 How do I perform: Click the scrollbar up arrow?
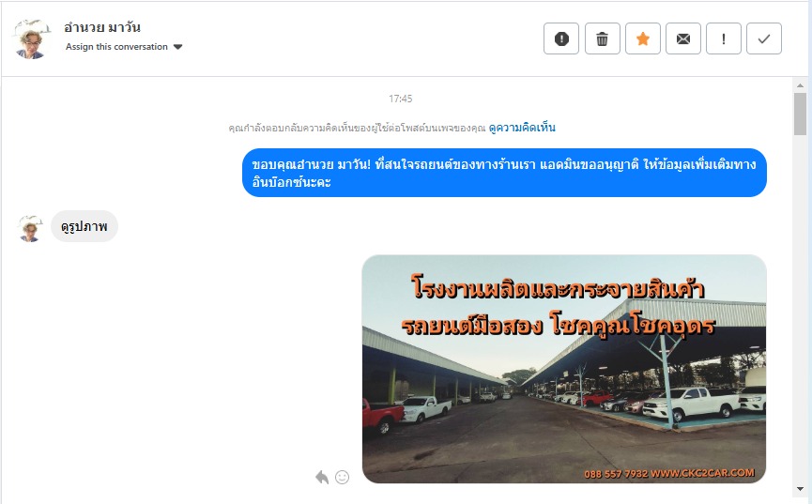click(x=800, y=85)
